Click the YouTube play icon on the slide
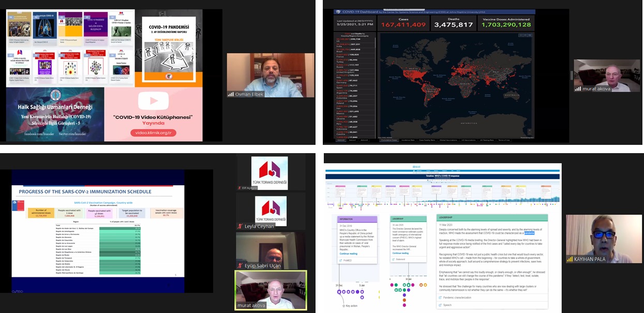 (153, 100)
